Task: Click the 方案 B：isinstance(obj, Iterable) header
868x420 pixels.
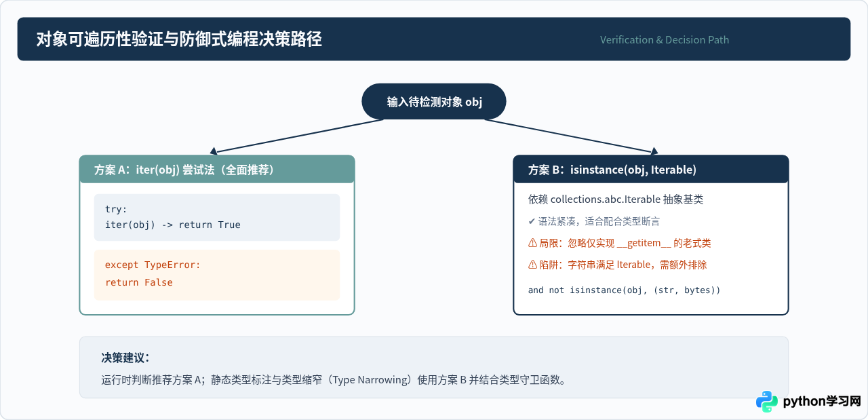Action: 651,170
